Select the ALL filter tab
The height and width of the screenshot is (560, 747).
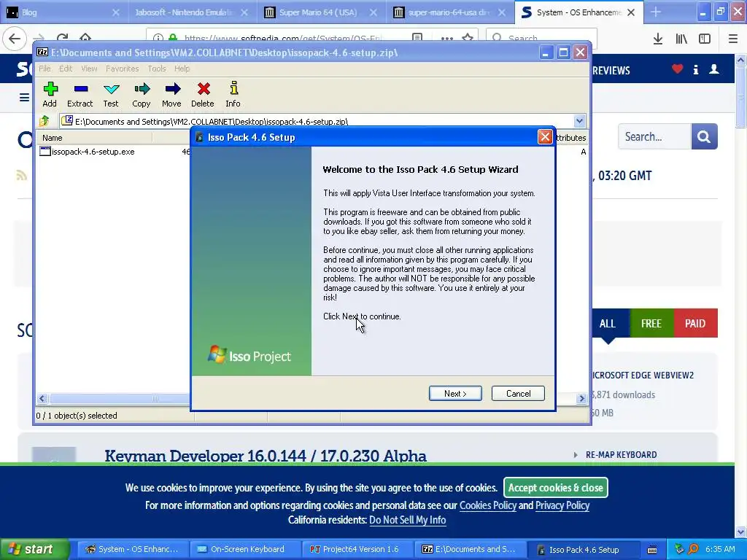coord(608,323)
